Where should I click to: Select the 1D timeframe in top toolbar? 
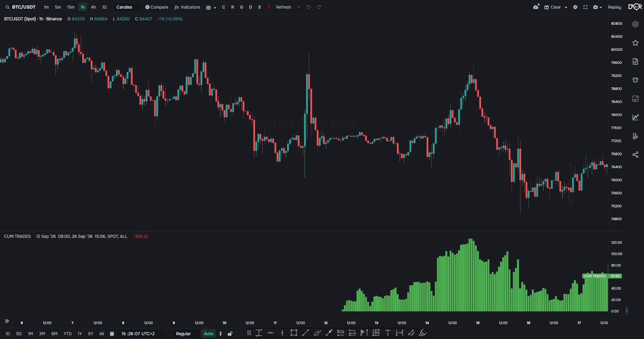[x=104, y=7]
